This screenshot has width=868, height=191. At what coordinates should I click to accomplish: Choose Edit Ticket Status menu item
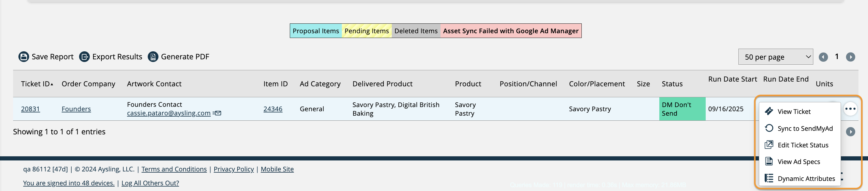tap(803, 145)
